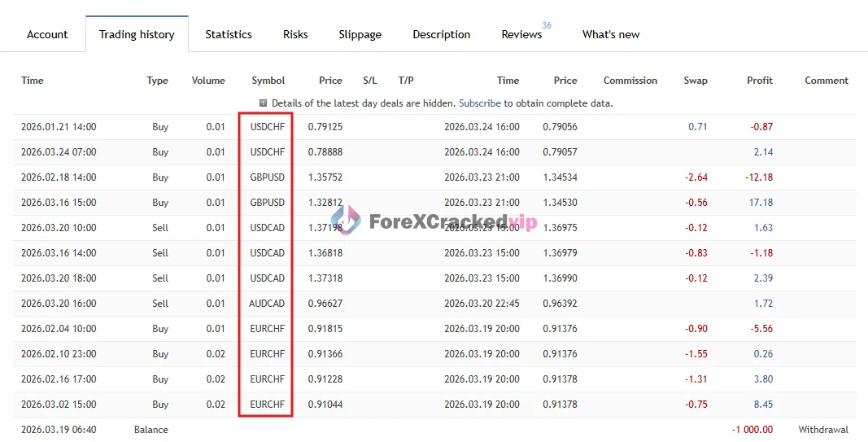This screenshot has width=868, height=442.
Task: Open the Reviews tab
Action: click(x=521, y=34)
